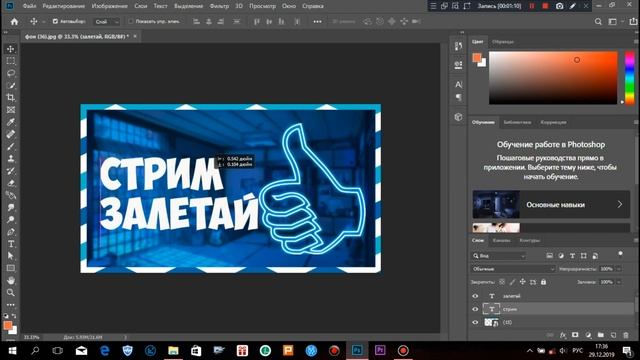The height and width of the screenshot is (360, 640).
Task: Click the fx layer style icon
Action: point(563,335)
